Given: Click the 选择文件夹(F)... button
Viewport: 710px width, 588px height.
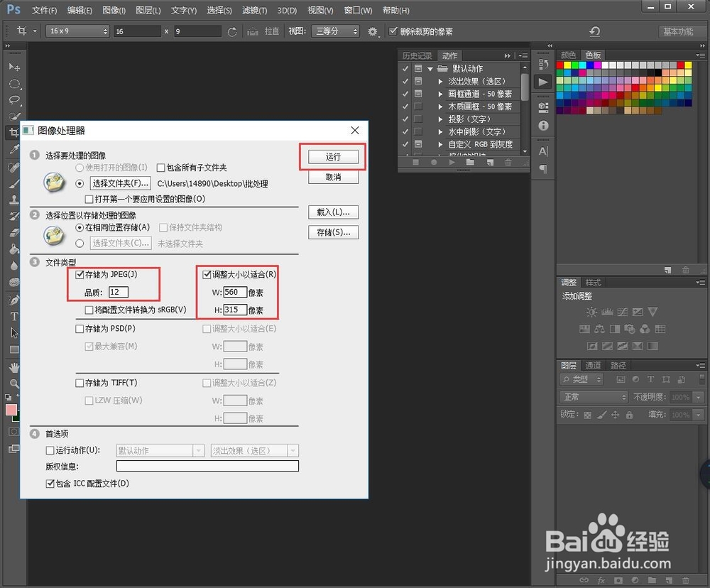Looking at the screenshot, I should [121, 183].
